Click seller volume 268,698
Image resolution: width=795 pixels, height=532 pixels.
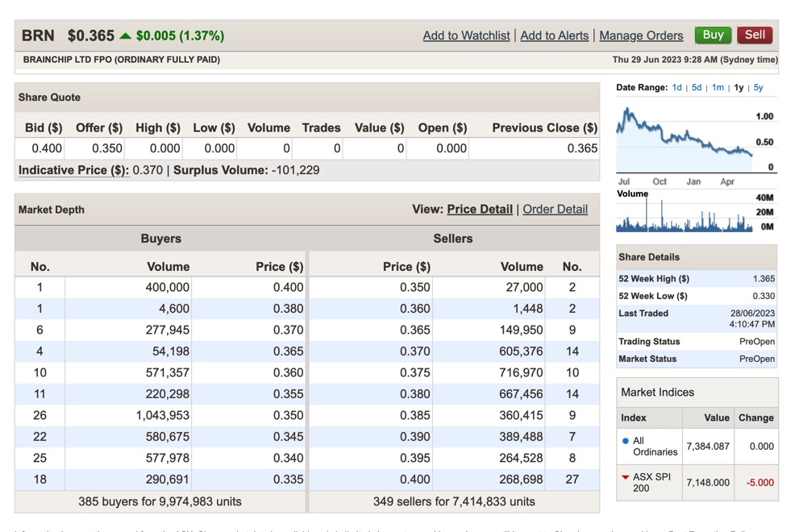tap(521, 479)
